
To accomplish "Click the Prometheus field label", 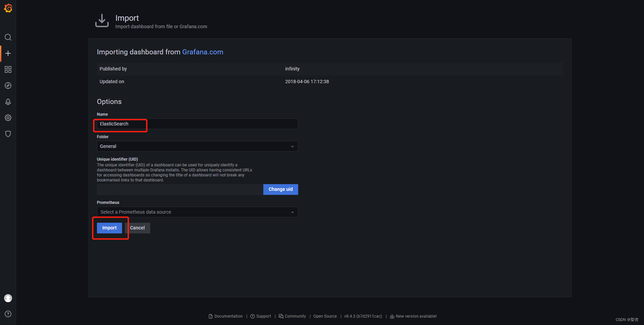I will pos(108,203).
